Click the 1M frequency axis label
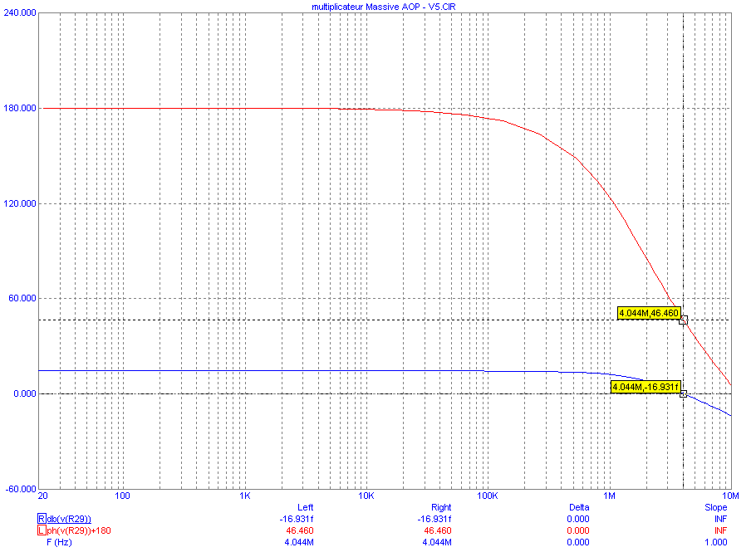The width and height of the screenshot is (756, 552). (610, 496)
